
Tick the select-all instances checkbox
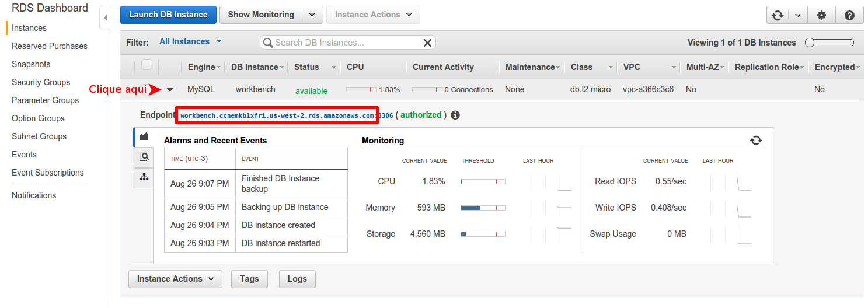click(147, 65)
